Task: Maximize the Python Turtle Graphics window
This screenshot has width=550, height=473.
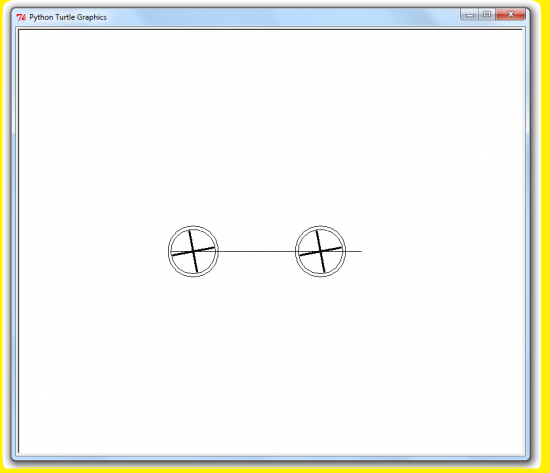Action: [487, 14]
